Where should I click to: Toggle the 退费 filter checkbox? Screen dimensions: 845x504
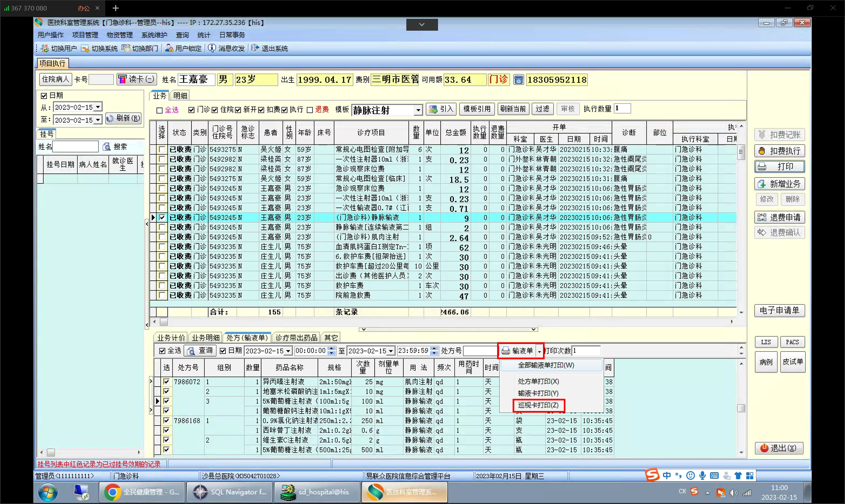click(310, 110)
